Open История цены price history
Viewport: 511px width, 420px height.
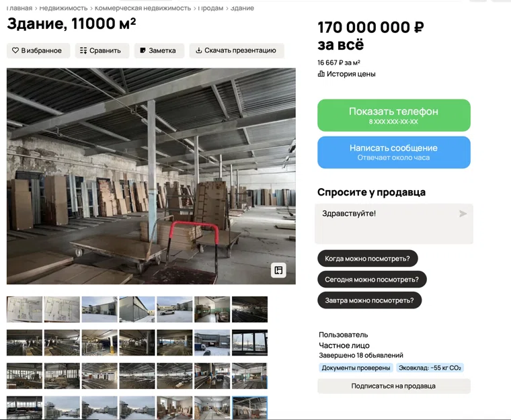click(347, 74)
